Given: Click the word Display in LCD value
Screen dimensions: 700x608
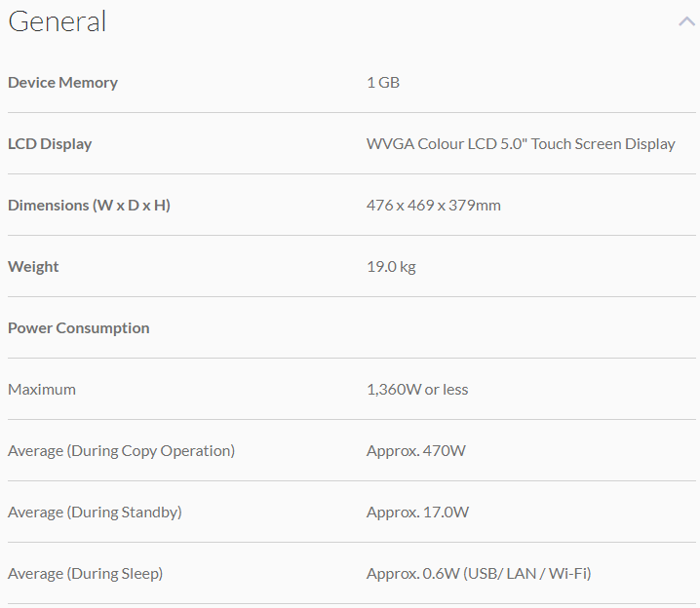Looking at the screenshot, I should (x=648, y=144).
